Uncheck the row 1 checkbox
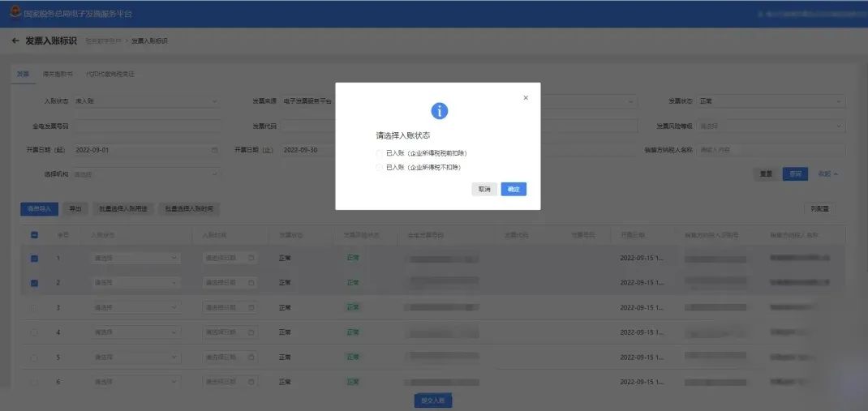The width and height of the screenshot is (868, 411). click(x=34, y=259)
